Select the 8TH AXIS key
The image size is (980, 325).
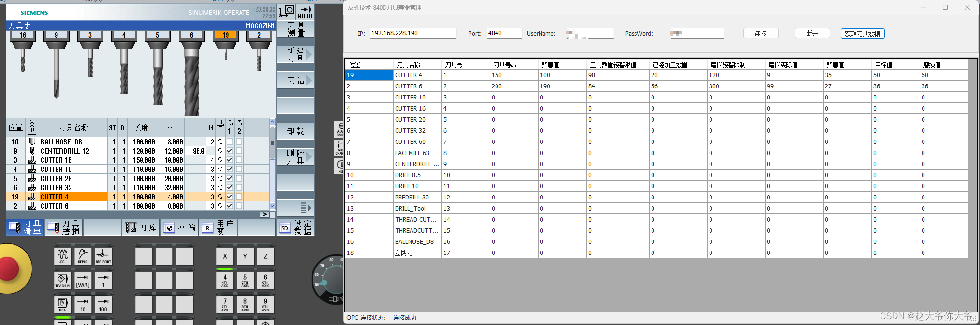[x=245, y=304]
